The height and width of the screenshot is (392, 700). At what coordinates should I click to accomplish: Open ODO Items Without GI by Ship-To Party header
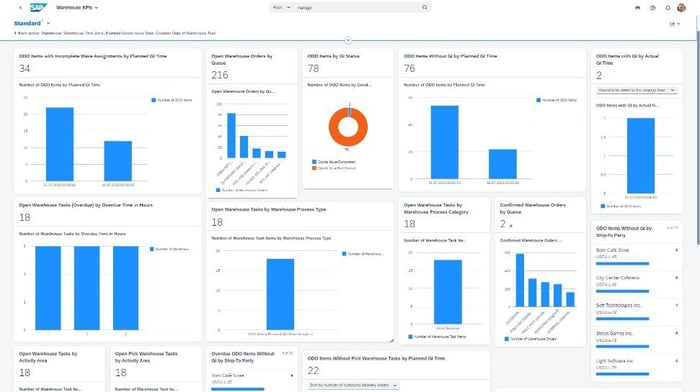click(x=637, y=231)
